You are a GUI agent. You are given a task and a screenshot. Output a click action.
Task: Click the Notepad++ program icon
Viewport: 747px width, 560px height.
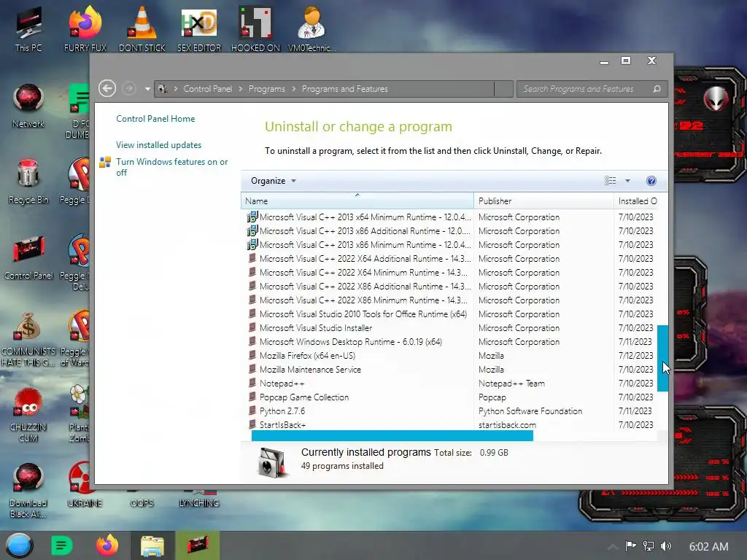(252, 383)
